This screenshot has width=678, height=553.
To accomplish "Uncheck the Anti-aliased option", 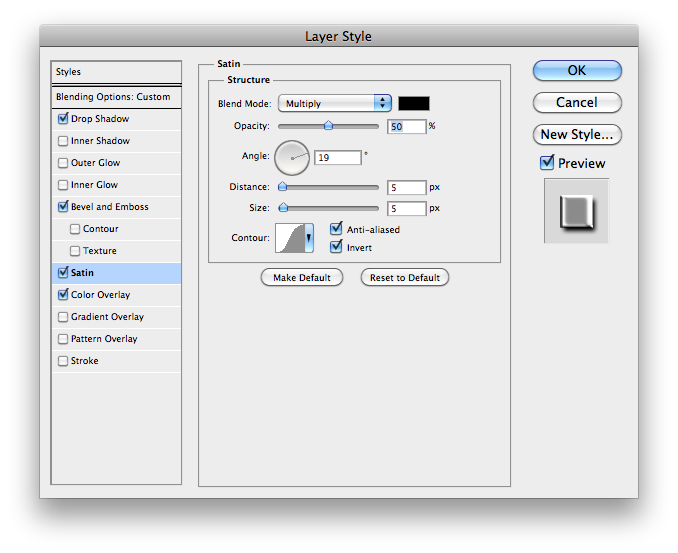I will 336,229.
